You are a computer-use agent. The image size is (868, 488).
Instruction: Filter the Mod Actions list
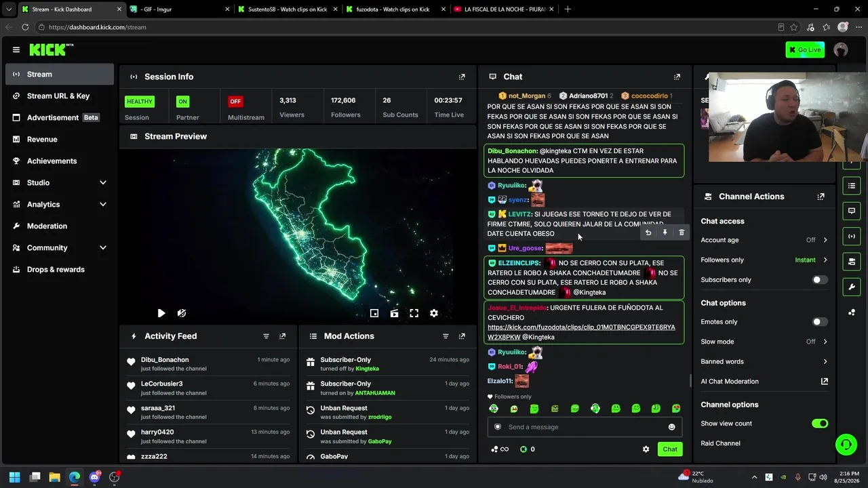(x=446, y=336)
